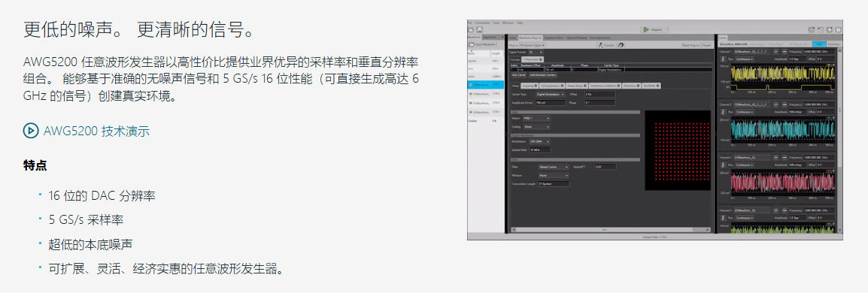This screenshot has width=868, height=293.
Task: Click the play icon beside AWG5200 技术演示
Action: [31, 131]
